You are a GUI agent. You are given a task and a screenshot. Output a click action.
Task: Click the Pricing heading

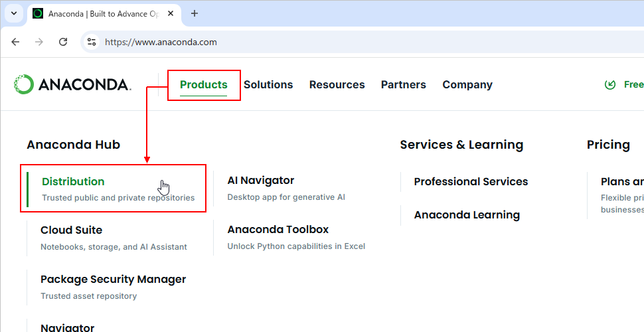click(x=608, y=145)
